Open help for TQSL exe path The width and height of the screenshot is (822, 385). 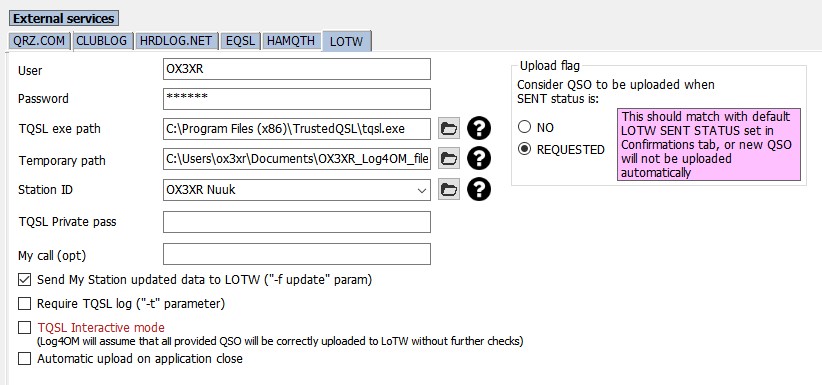(479, 129)
